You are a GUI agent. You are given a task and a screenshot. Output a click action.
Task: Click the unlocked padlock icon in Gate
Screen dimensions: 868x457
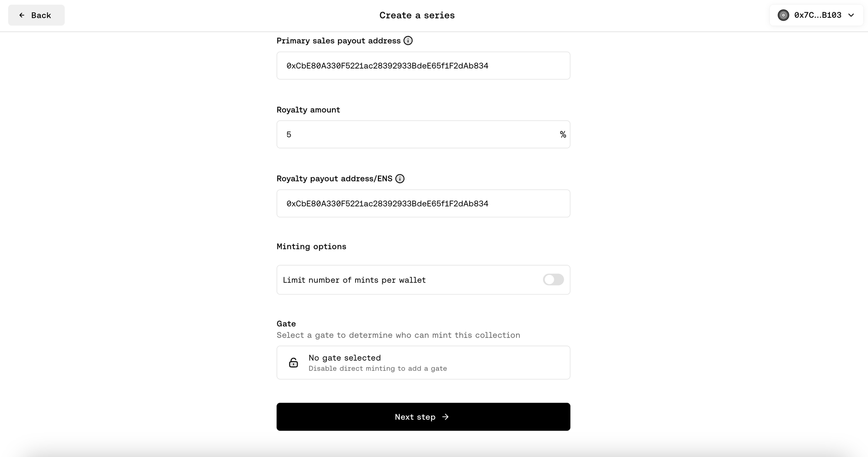[293, 362]
